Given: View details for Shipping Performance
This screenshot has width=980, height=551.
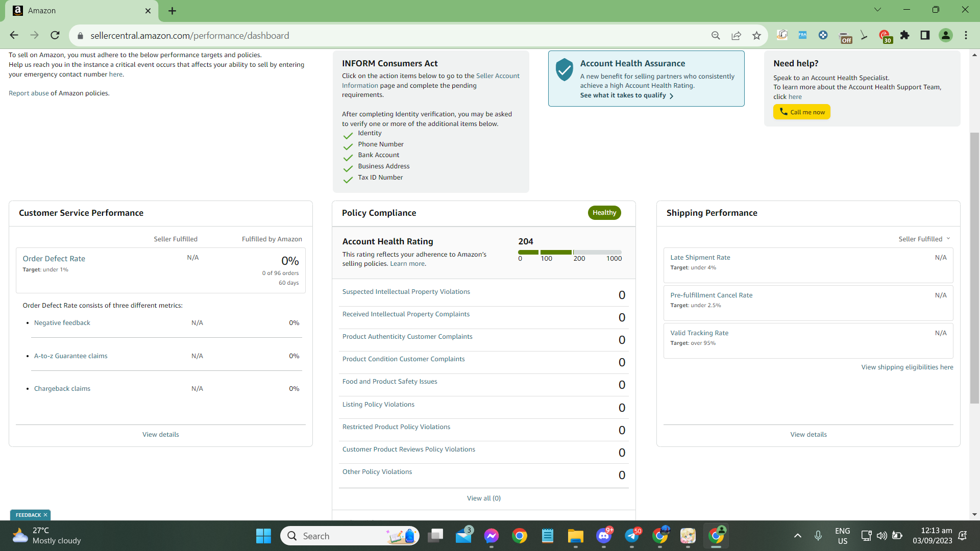Looking at the screenshot, I should [x=808, y=435].
